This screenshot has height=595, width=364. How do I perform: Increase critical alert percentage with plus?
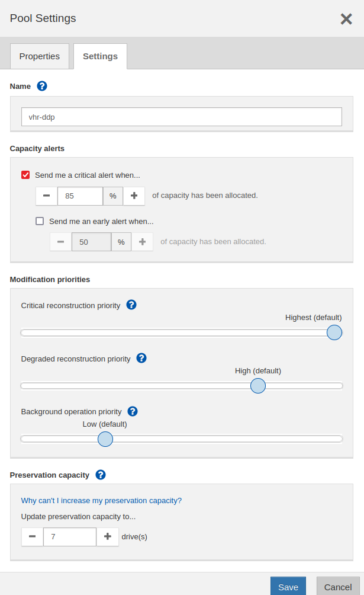point(134,196)
